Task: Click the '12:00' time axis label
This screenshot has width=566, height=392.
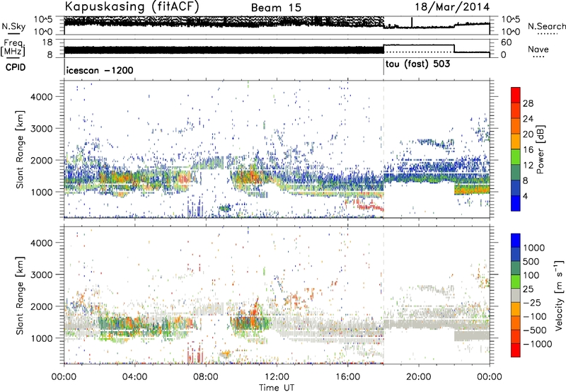Action: 277,377
